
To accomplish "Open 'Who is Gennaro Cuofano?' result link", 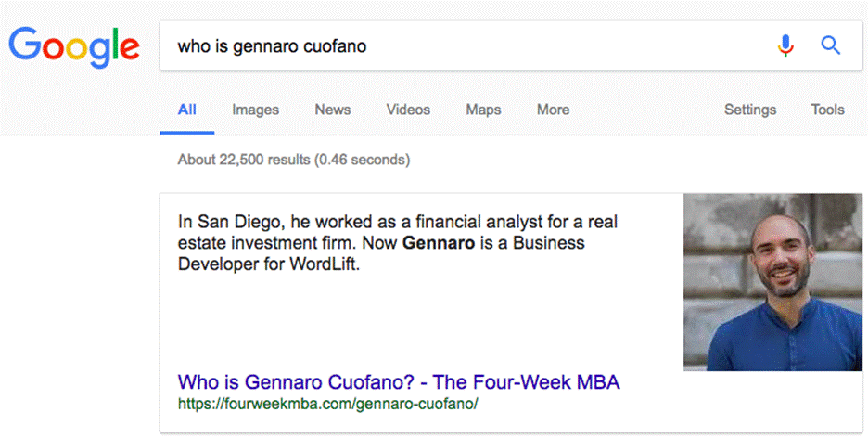I will point(398,381).
